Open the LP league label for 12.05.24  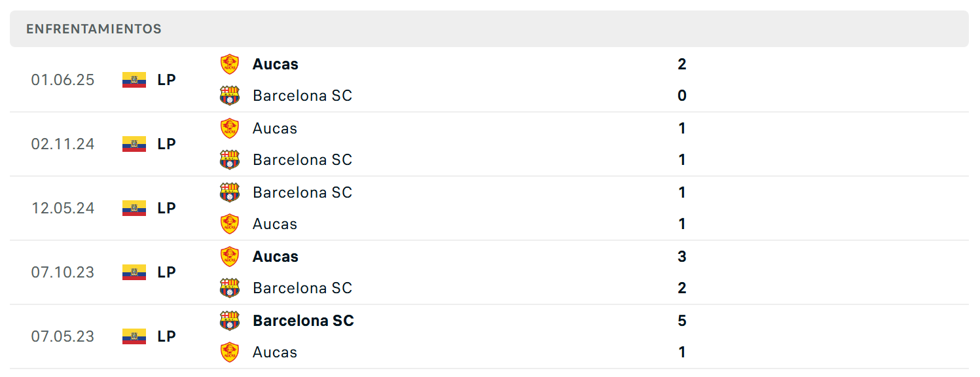pyautogui.click(x=166, y=208)
